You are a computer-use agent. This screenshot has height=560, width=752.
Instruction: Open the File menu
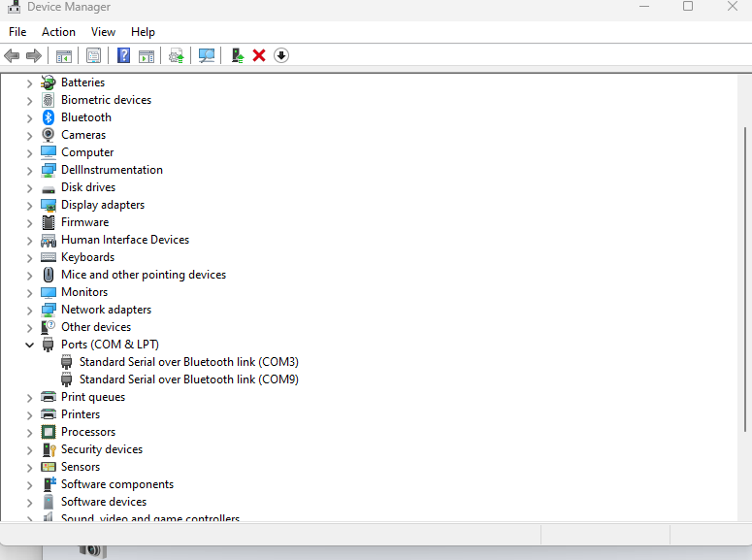coord(17,32)
